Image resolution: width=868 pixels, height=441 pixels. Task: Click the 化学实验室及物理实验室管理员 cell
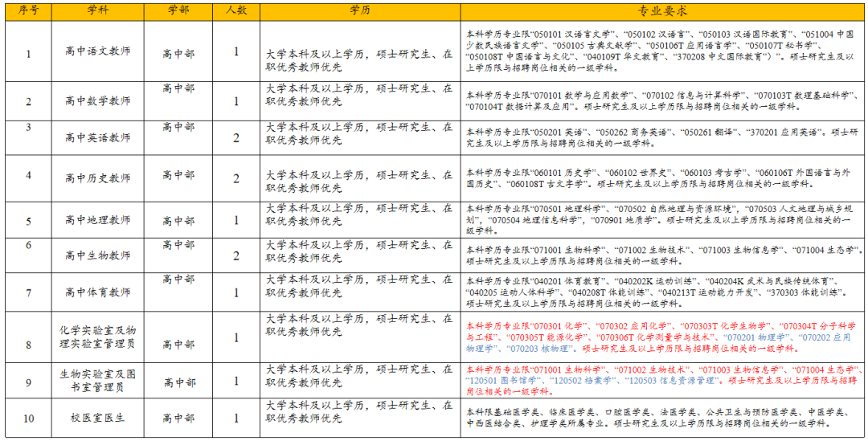pyautogui.click(x=97, y=337)
